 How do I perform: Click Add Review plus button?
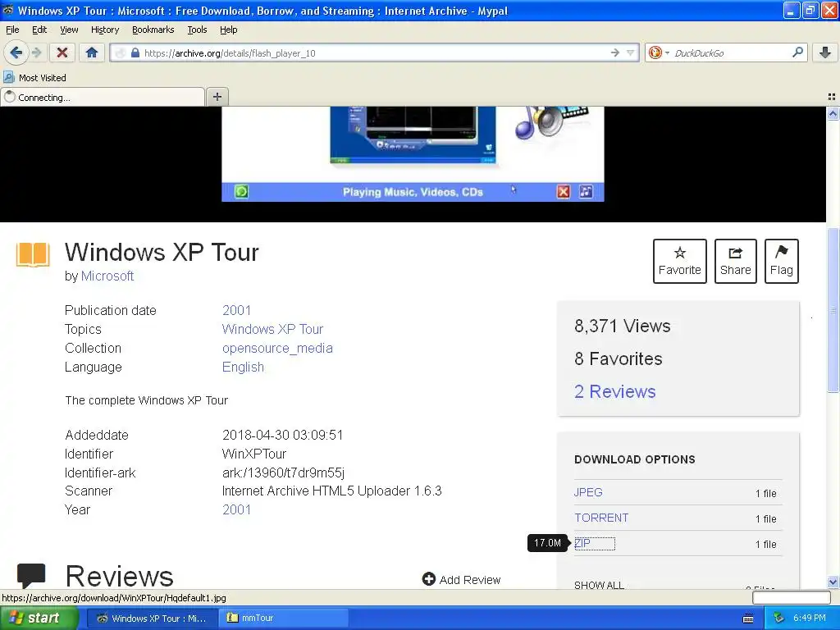coord(461,580)
